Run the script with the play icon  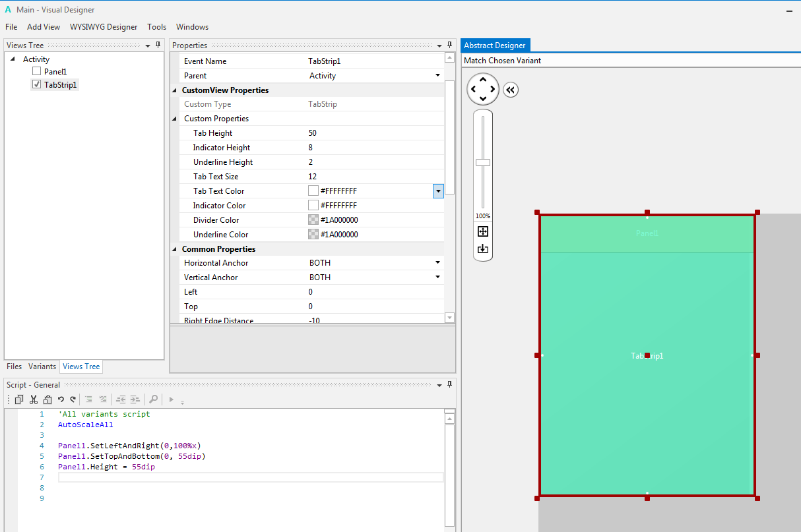pos(172,399)
